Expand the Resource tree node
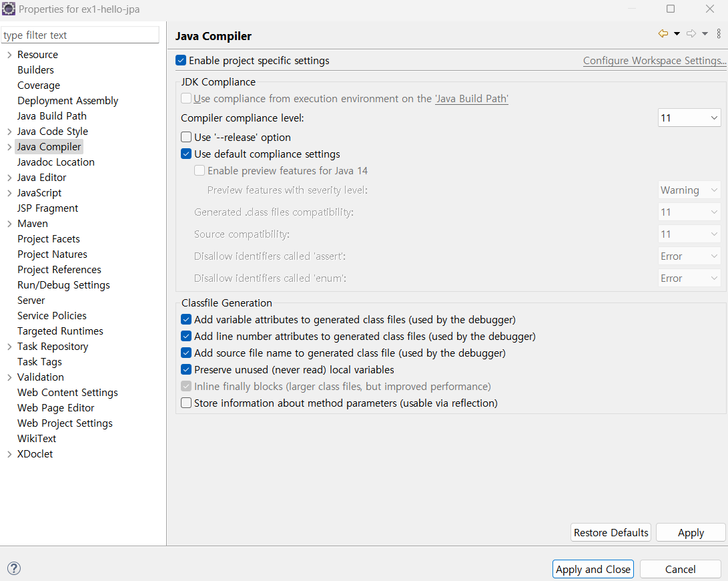Screen dimensions: 728x581 (9, 55)
